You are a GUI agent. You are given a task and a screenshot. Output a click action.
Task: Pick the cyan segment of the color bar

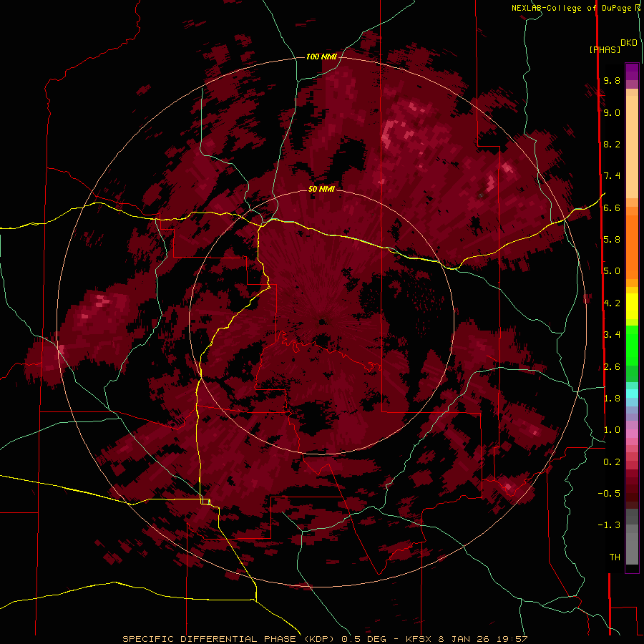pos(632,394)
